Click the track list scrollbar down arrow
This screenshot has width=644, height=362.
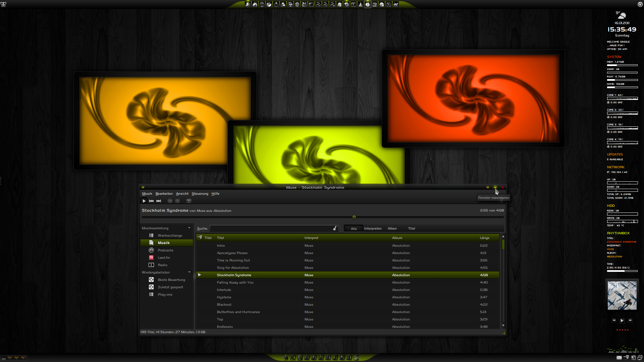click(x=503, y=325)
